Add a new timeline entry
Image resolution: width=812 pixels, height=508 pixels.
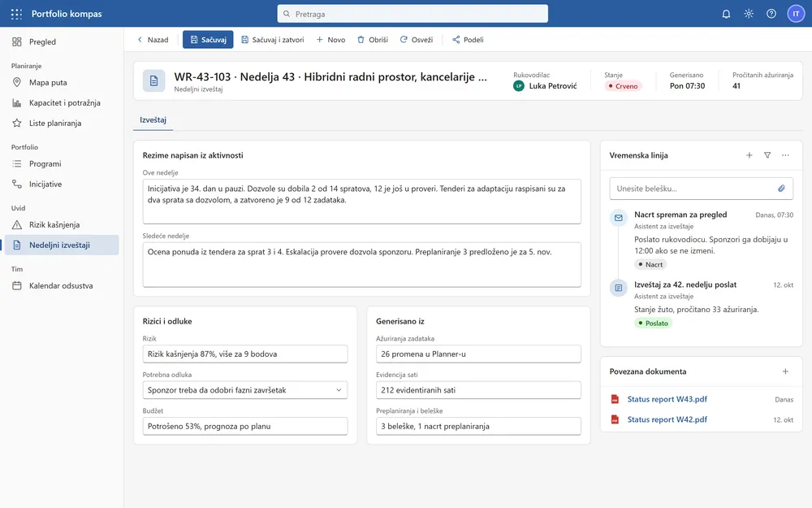[749, 155]
